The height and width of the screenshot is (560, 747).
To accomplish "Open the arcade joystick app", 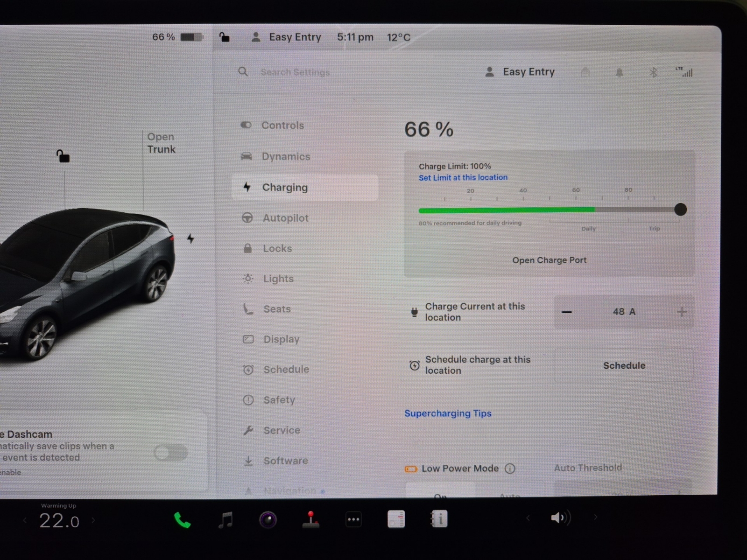I will [310, 519].
